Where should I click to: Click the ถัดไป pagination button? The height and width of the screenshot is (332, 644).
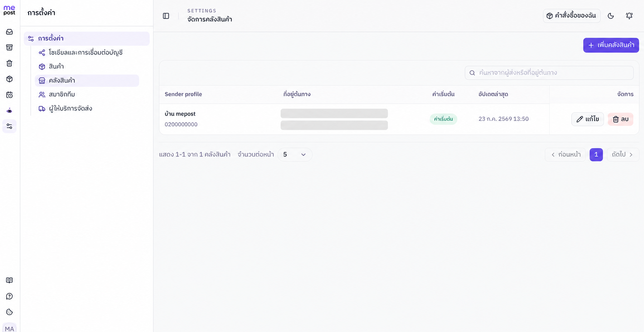pyautogui.click(x=623, y=155)
